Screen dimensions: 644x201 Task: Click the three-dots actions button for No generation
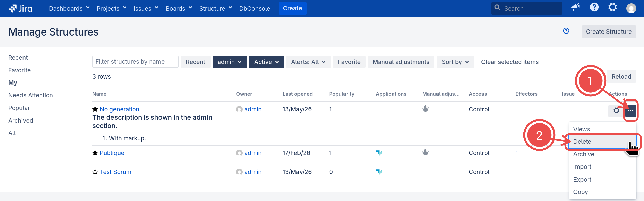coord(631,110)
